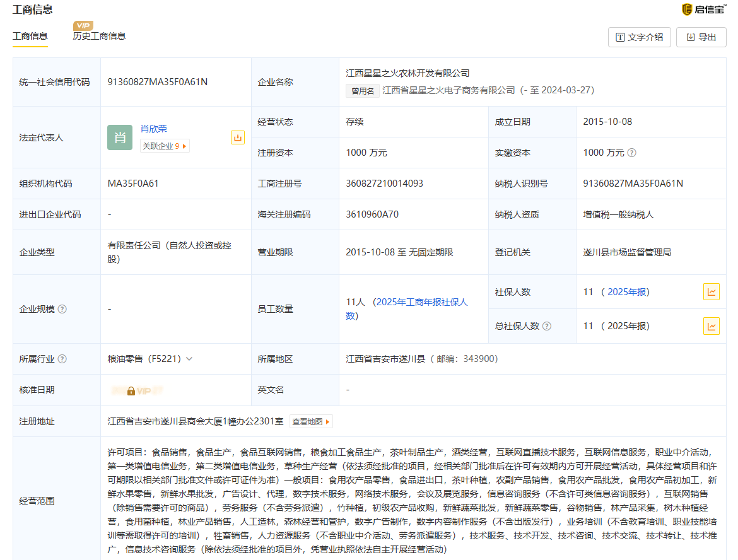Select the 工商信息 tab

(30, 36)
